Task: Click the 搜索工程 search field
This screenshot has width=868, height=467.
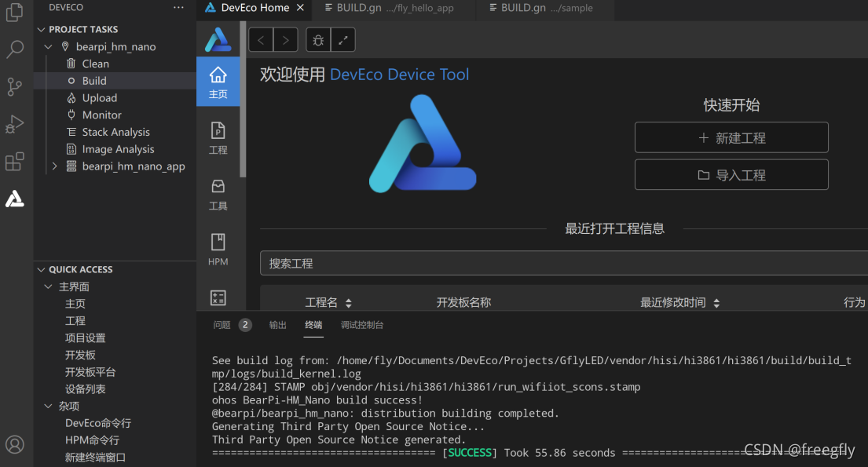Action: [563, 264]
